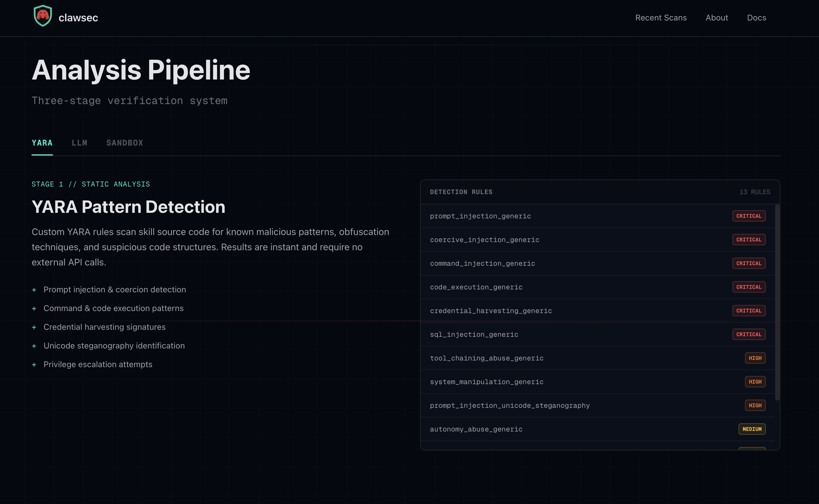Click the clawsec brand name text
Screen dimensions: 819x504
point(78,18)
